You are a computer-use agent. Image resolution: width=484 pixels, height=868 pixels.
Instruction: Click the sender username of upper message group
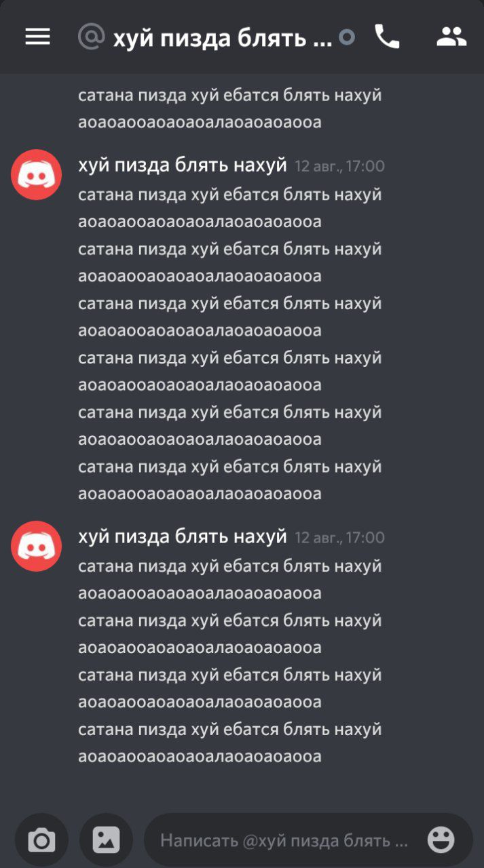click(183, 165)
